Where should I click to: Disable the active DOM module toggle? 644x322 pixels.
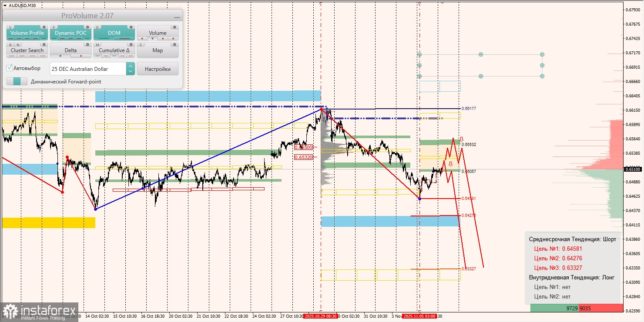(x=114, y=33)
